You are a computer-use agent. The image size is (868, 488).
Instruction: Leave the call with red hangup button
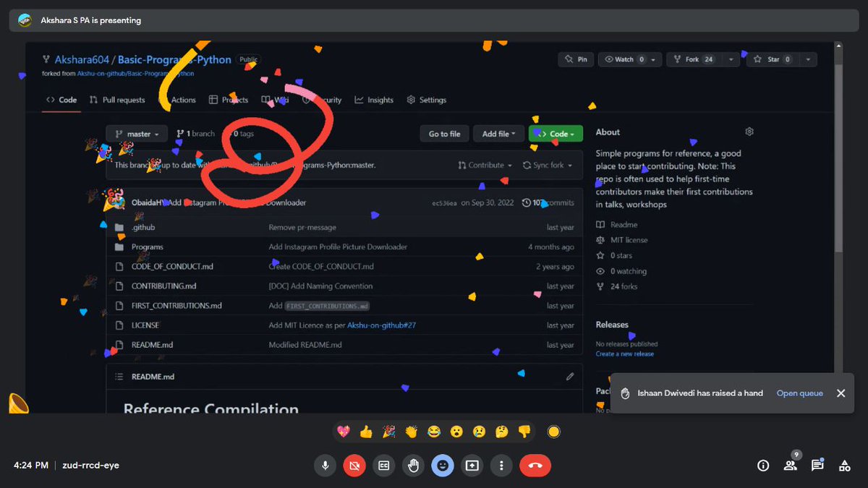[535, 466]
